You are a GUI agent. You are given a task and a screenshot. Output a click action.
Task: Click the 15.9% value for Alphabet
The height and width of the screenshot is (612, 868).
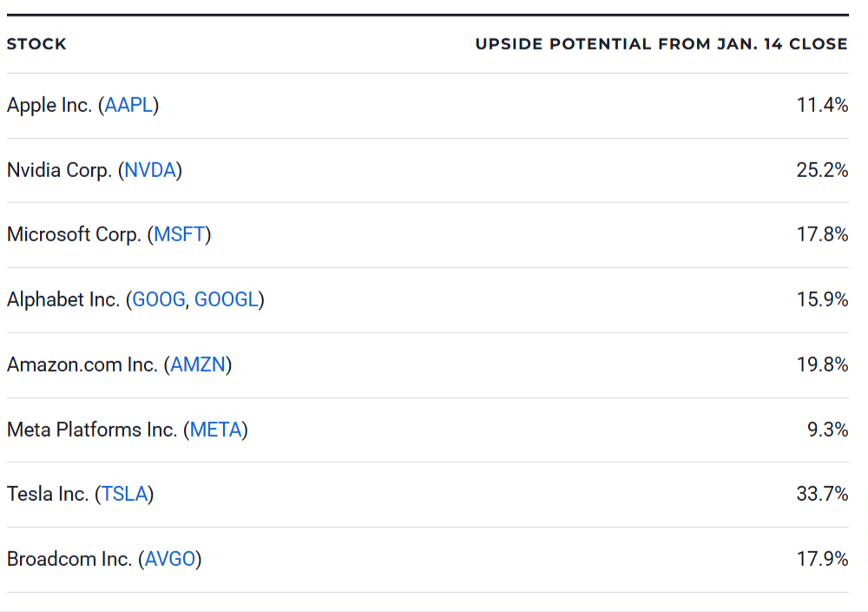pos(822,300)
